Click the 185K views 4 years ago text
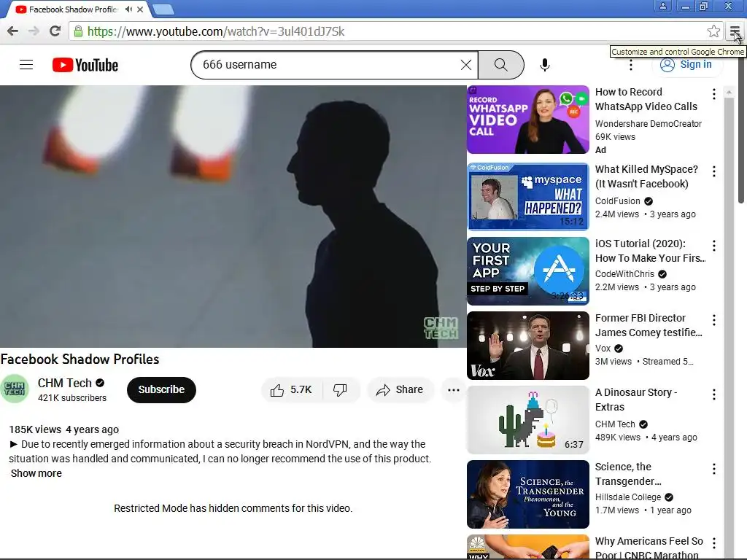Screen dimensions: 747x560 pos(64,429)
